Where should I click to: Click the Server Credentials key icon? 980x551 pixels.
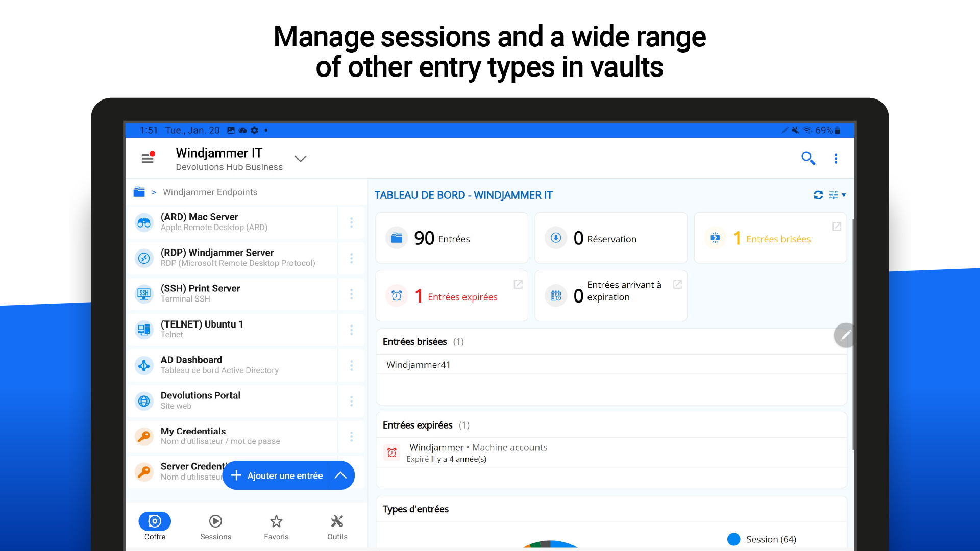(144, 472)
